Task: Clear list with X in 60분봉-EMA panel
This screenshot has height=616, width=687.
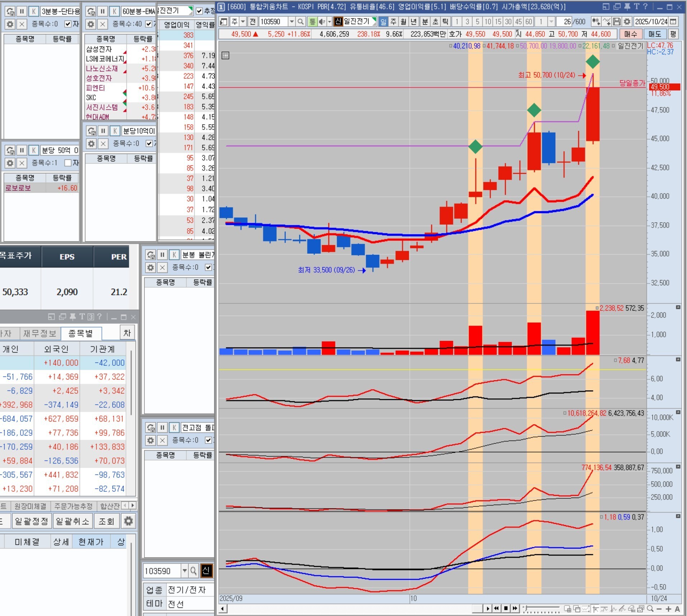Action: point(103,24)
